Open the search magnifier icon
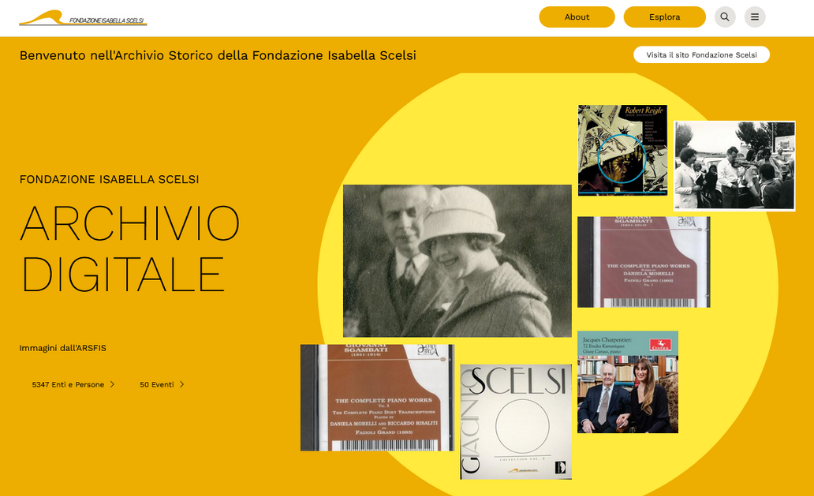814x496 pixels. click(x=725, y=17)
